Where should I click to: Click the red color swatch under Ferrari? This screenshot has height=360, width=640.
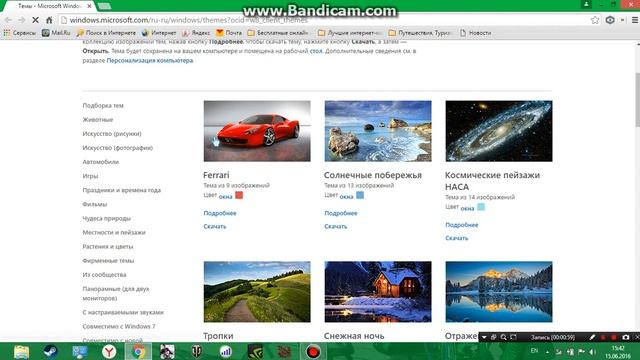point(239,195)
